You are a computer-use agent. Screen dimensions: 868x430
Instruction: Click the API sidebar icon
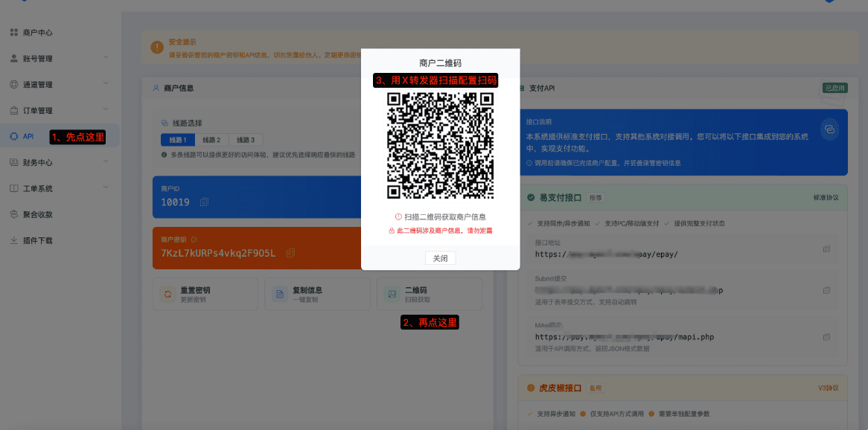[x=14, y=136]
